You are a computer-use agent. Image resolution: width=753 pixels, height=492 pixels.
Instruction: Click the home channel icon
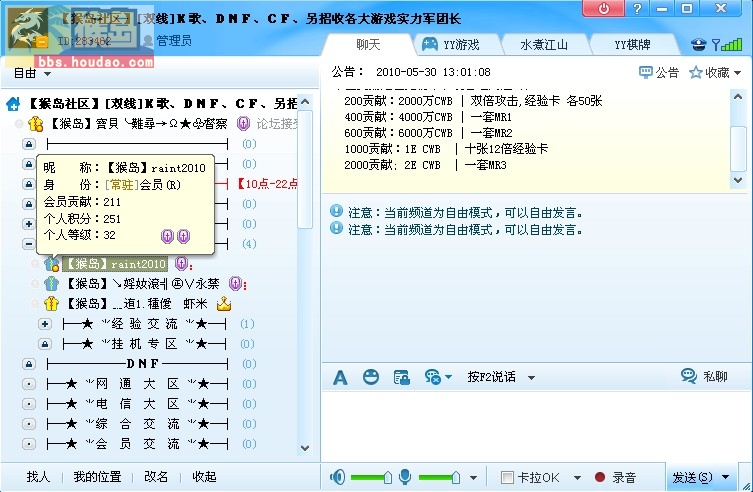[x=13, y=103]
